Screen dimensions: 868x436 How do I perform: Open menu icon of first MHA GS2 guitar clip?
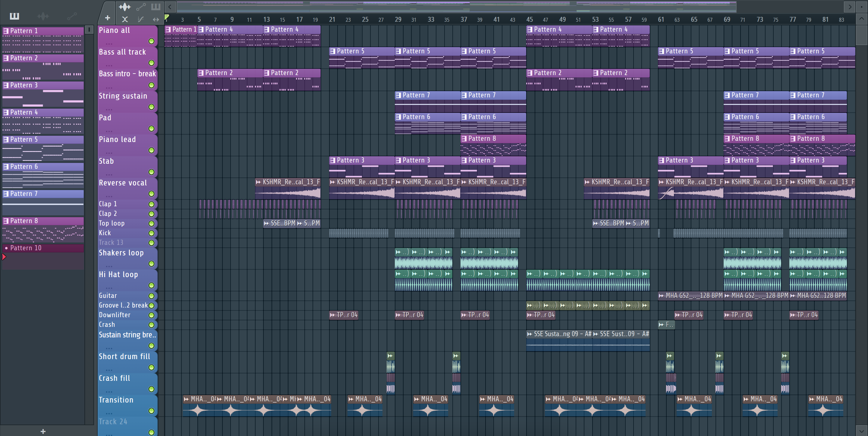661,296
